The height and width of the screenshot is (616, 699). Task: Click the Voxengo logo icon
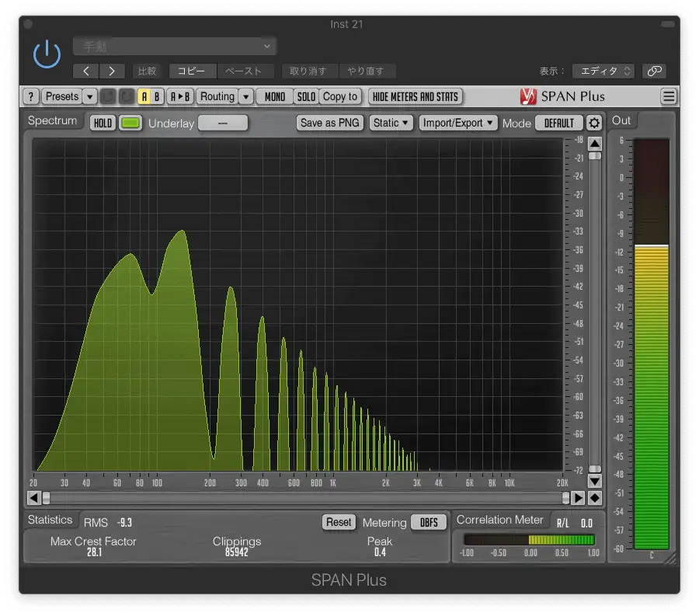click(x=528, y=96)
